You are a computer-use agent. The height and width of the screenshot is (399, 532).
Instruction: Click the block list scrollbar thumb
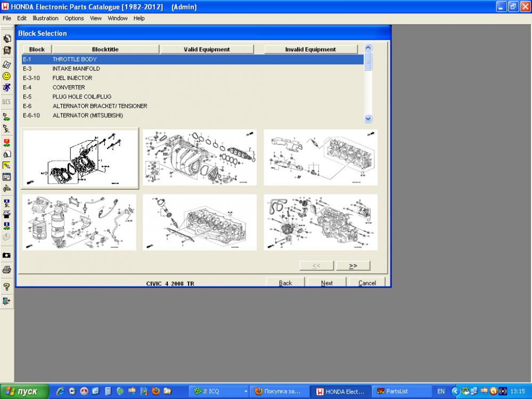coord(368,61)
